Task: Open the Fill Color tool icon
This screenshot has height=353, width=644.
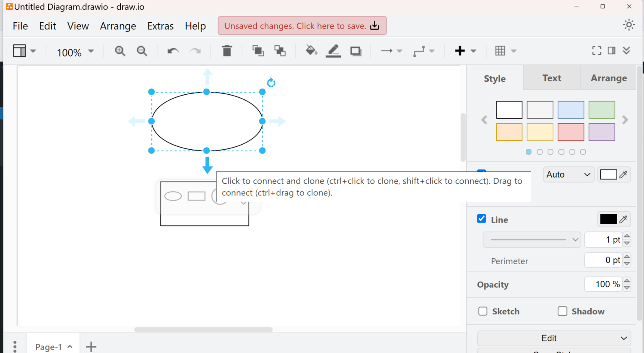Action: coord(311,51)
